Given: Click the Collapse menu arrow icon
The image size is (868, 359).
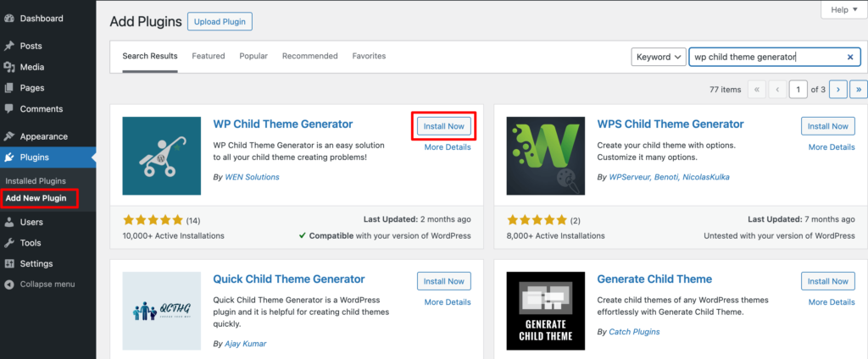Looking at the screenshot, I should click(x=8, y=284).
